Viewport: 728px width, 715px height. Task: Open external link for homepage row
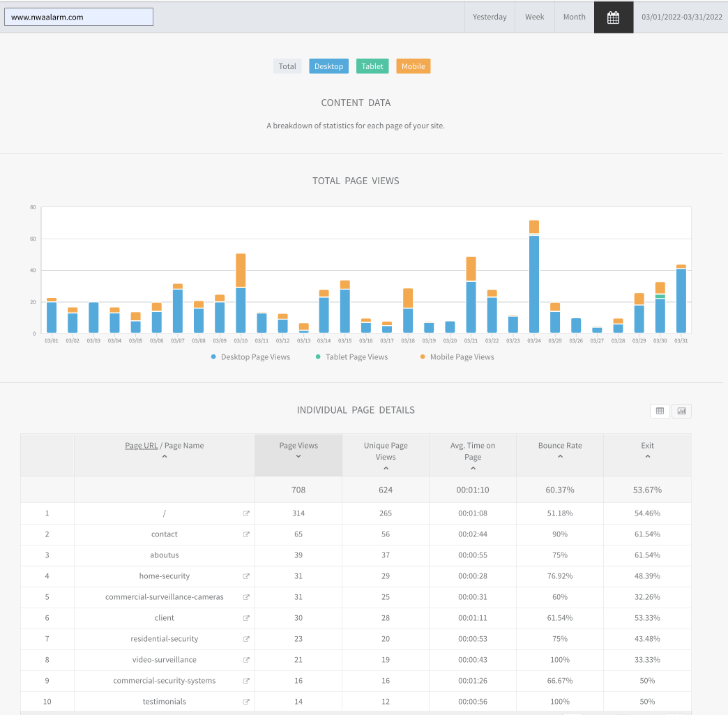coord(246,513)
